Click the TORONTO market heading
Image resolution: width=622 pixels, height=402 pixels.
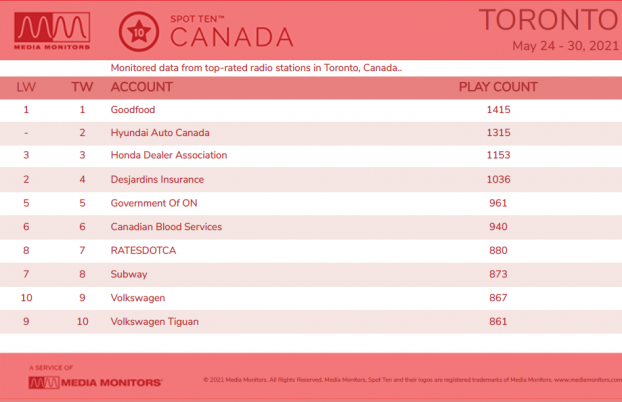(x=550, y=20)
